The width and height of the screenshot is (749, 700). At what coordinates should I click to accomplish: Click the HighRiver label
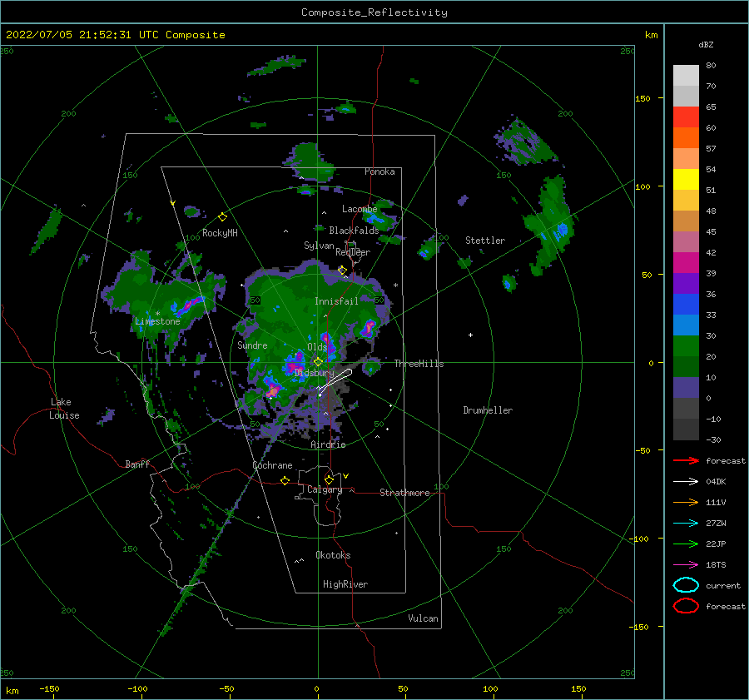click(x=345, y=584)
